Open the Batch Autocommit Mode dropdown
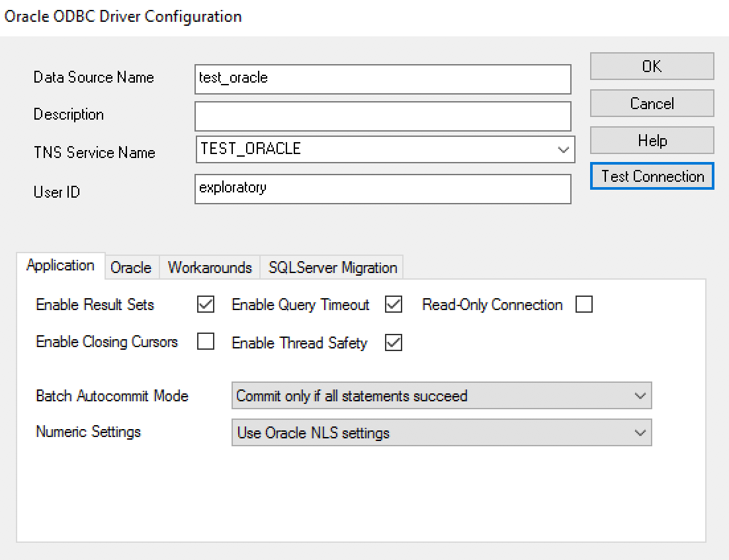The width and height of the screenshot is (729, 560). click(x=441, y=396)
